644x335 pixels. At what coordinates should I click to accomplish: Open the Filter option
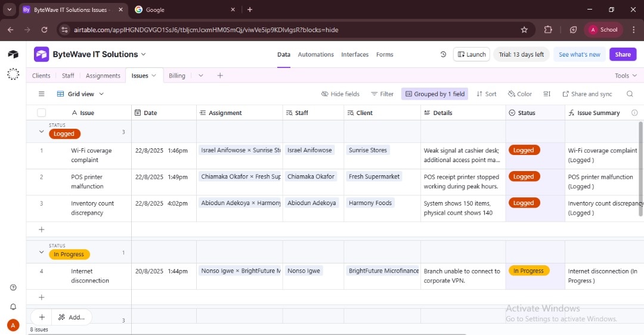(382, 94)
